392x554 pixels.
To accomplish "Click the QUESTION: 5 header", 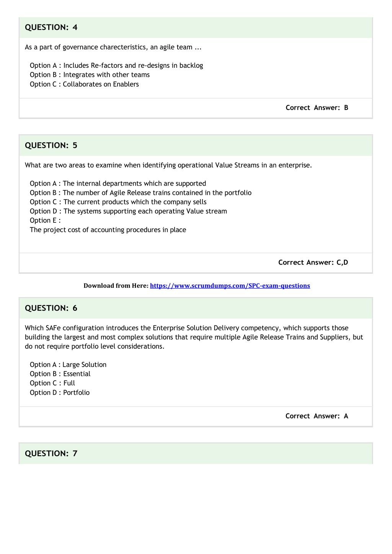I will 196,145.
